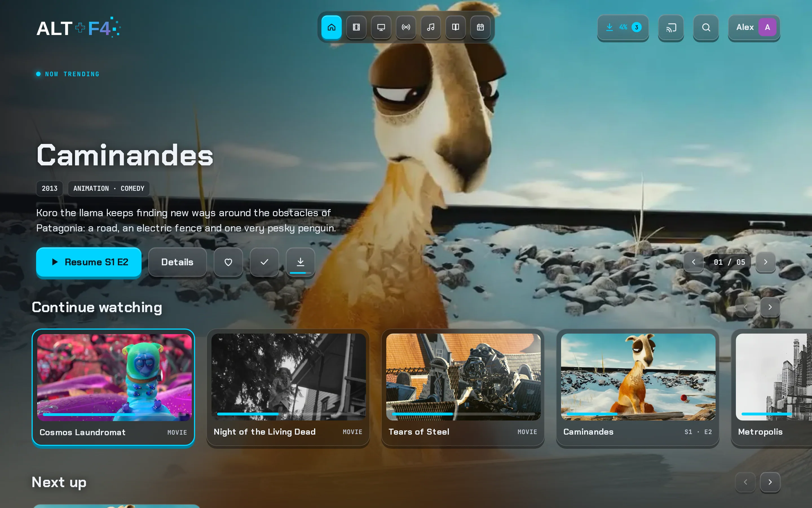Open the TV shows monitor section
This screenshot has height=508, width=812.
(381, 27)
